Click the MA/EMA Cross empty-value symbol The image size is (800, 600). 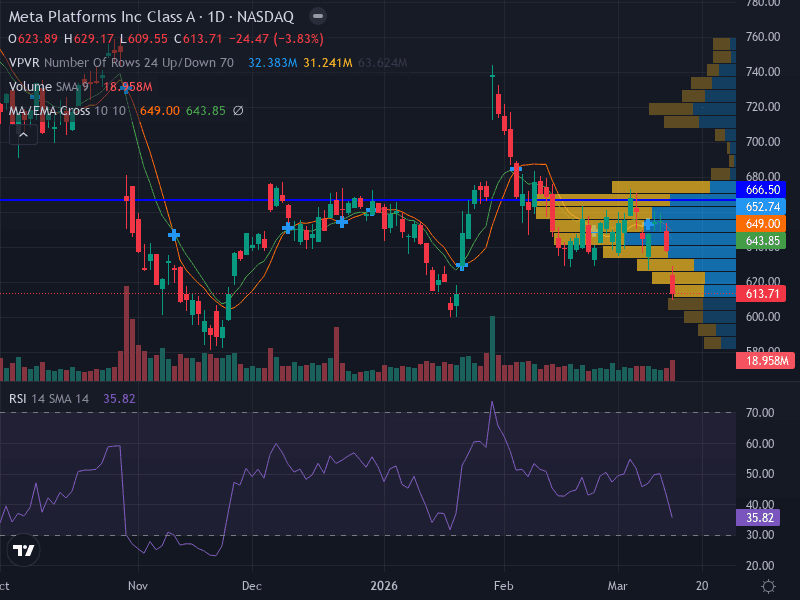pyautogui.click(x=238, y=111)
